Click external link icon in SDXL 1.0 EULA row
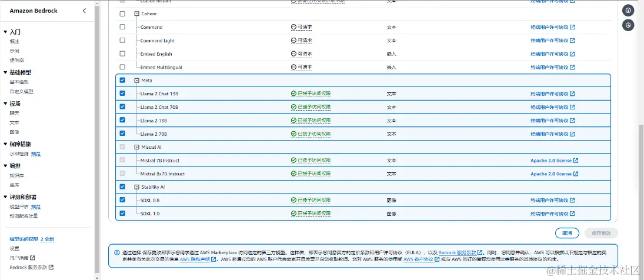This screenshot has height=280, width=644. coord(572,214)
